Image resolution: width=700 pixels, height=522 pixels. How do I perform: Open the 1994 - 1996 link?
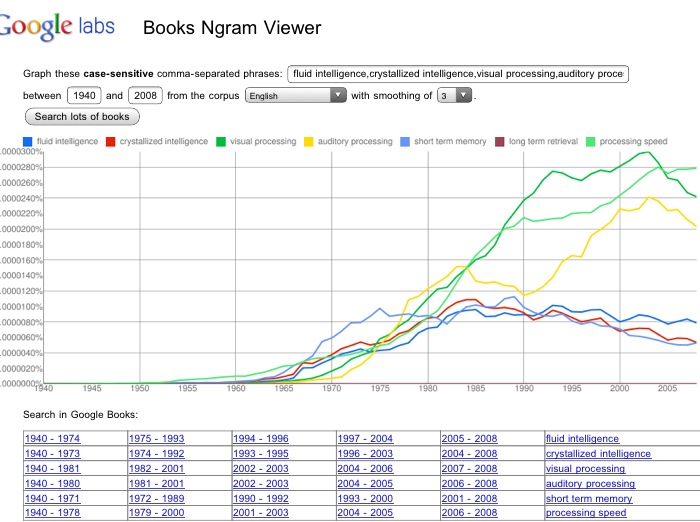[261, 438]
